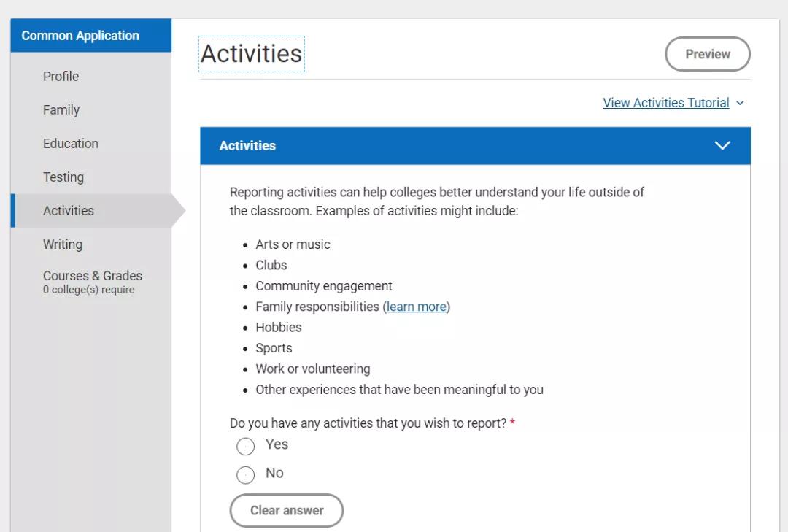The height and width of the screenshot is (532, 788).
Task: Click the Preview button
Action: click(x=708, y=54)
